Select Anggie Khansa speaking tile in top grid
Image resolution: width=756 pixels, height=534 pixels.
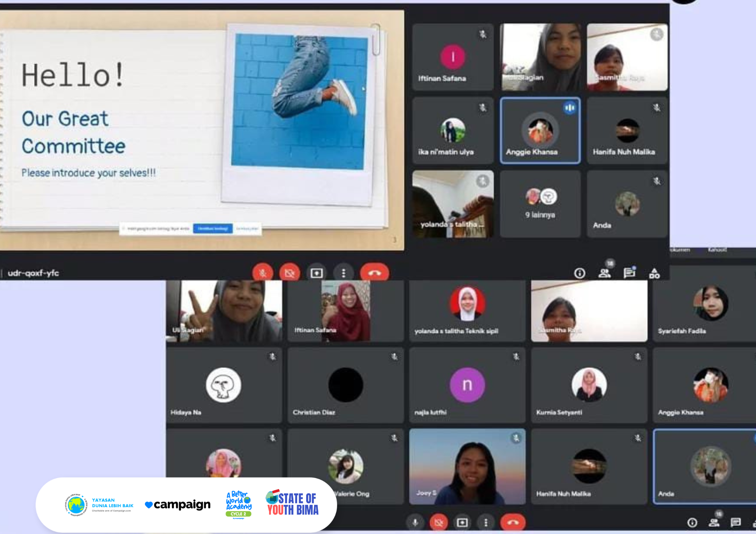[x=540, y=130]
